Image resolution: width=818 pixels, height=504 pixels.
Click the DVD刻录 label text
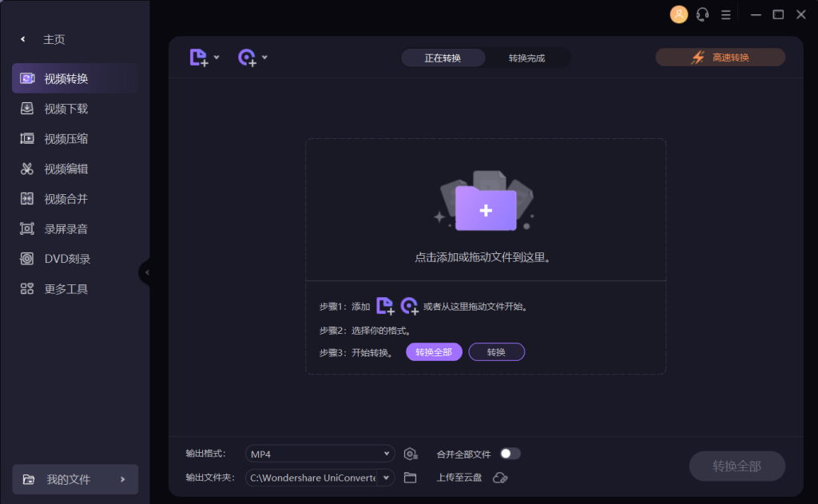[x=67, y=260]
